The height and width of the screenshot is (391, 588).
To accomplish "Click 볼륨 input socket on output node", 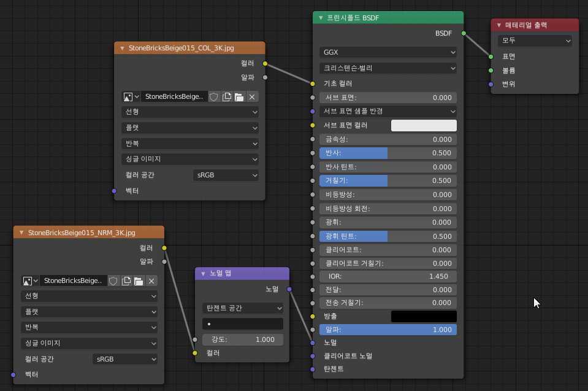I will (491, 71).
